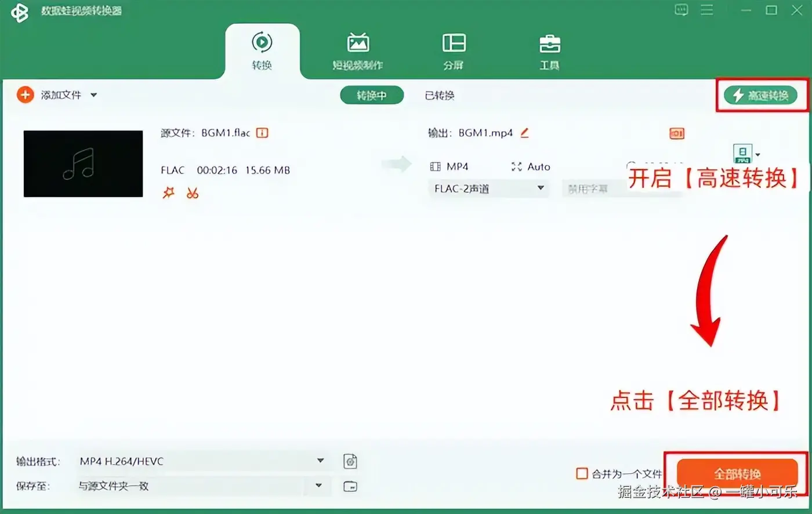The height and width of the screenshot is (514, 812).
Task: Open output format MP4 file icon dropdown
Action: click(x=746, y=154)
